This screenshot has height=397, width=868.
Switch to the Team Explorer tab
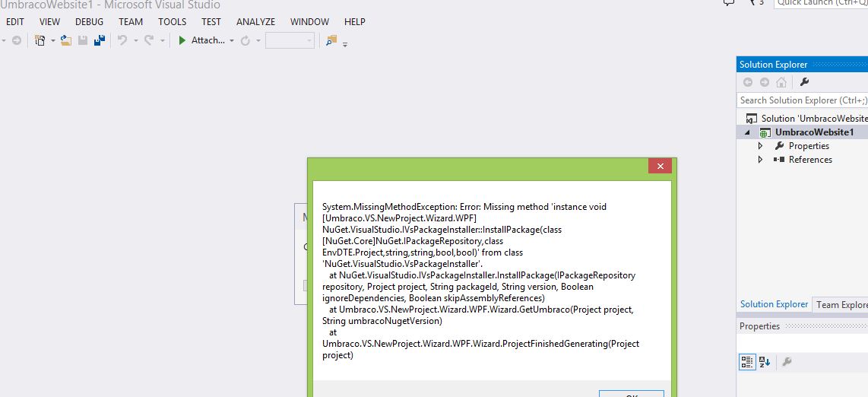click(x=840, y=304)
